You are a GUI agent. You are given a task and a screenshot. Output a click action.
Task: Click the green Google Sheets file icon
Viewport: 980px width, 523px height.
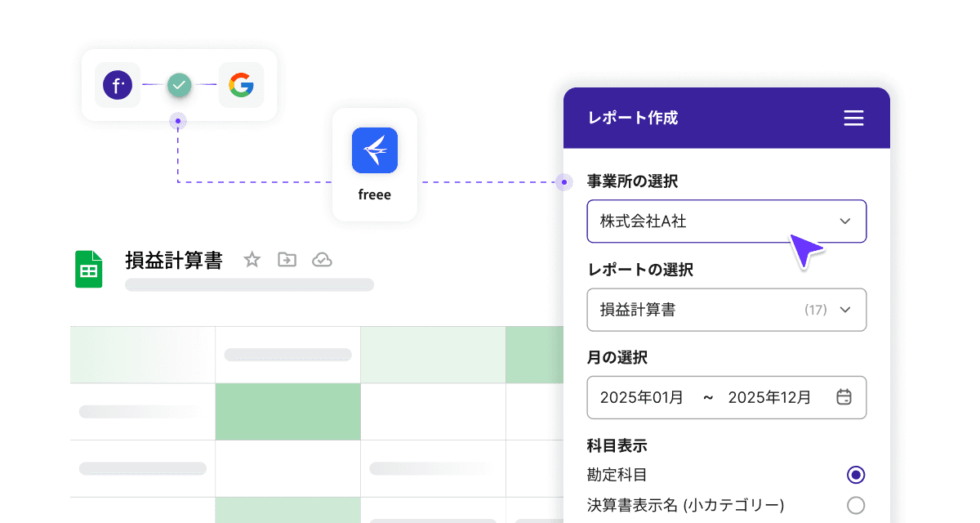tap(89, 269)
